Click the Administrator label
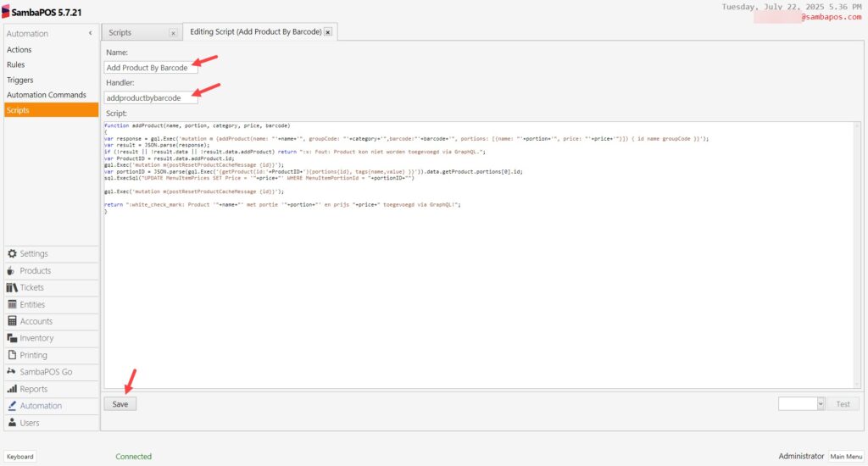Image resolution: width=868 pixels, height=466 pixels. (x=801, y=456)
